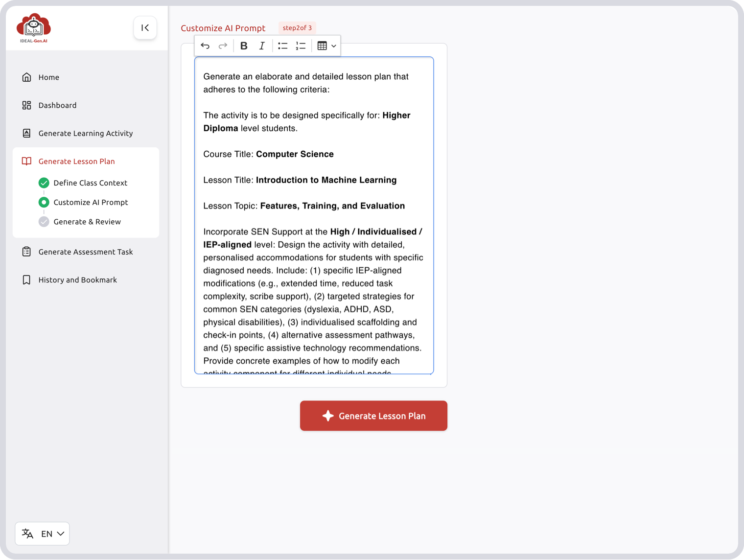Open the insert table dropdown
744x560 pixels.
[326, 46]
